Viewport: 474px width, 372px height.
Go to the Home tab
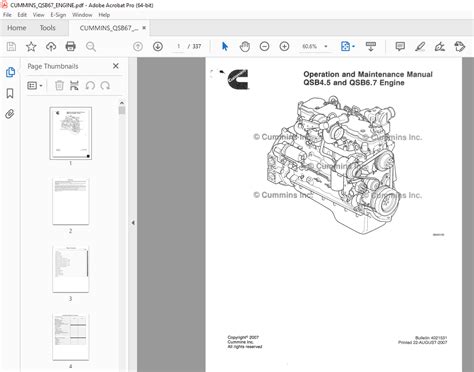(x=17, y=28)
